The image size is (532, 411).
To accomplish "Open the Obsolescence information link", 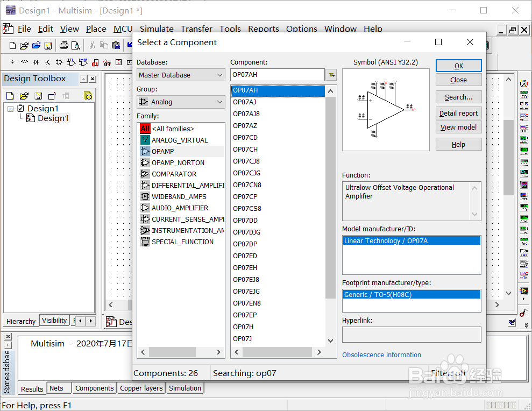I will pyautogui.click(x=381, y=355).
